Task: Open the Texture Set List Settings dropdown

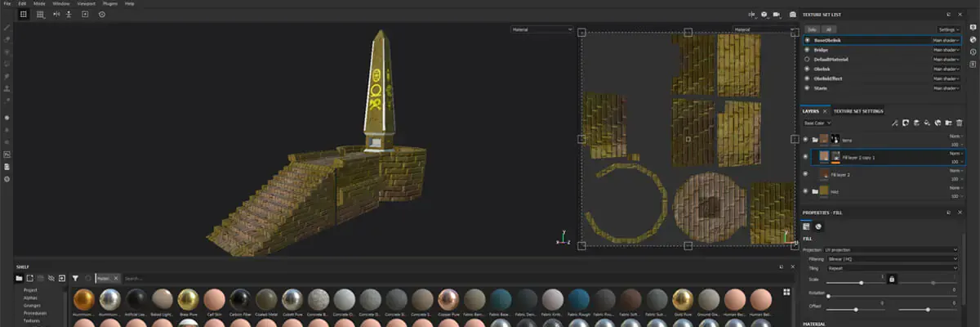Action: tap(950, 29)
